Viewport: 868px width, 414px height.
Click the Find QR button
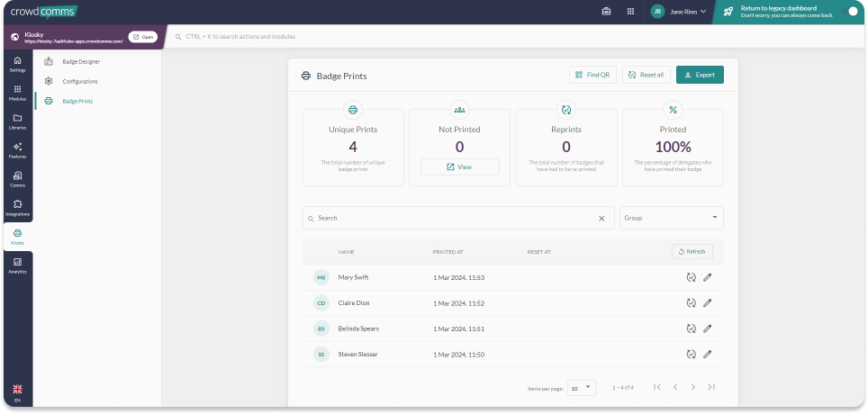pos(592,75)
